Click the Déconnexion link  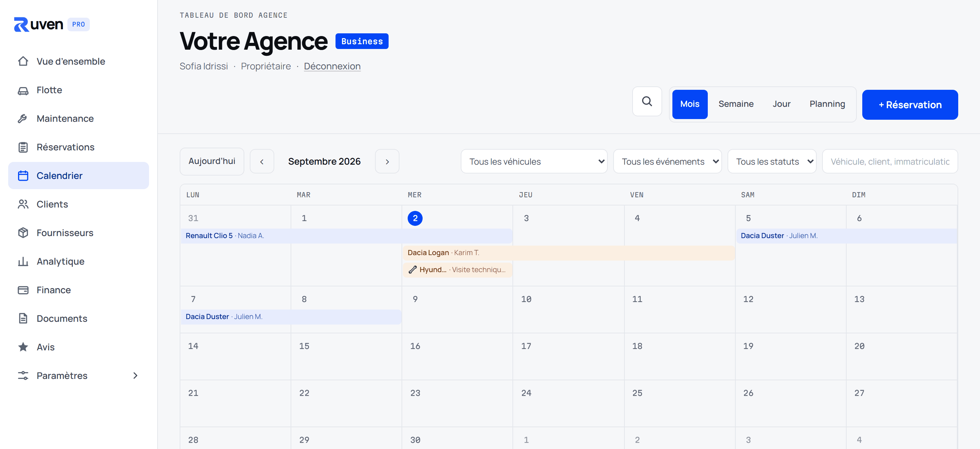[332, 66]
